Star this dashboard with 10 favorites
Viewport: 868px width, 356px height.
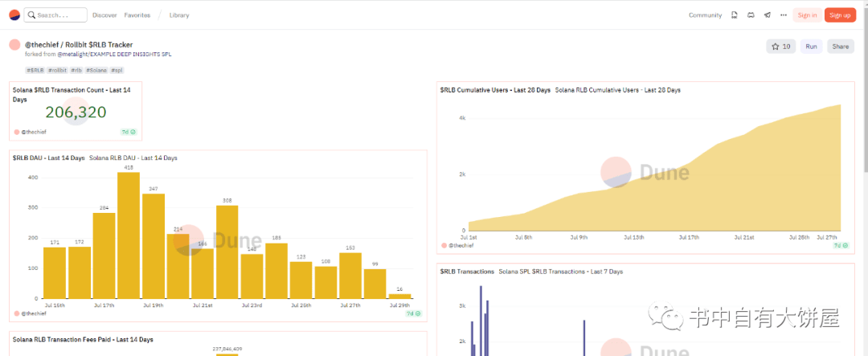(x=780, y=47)
